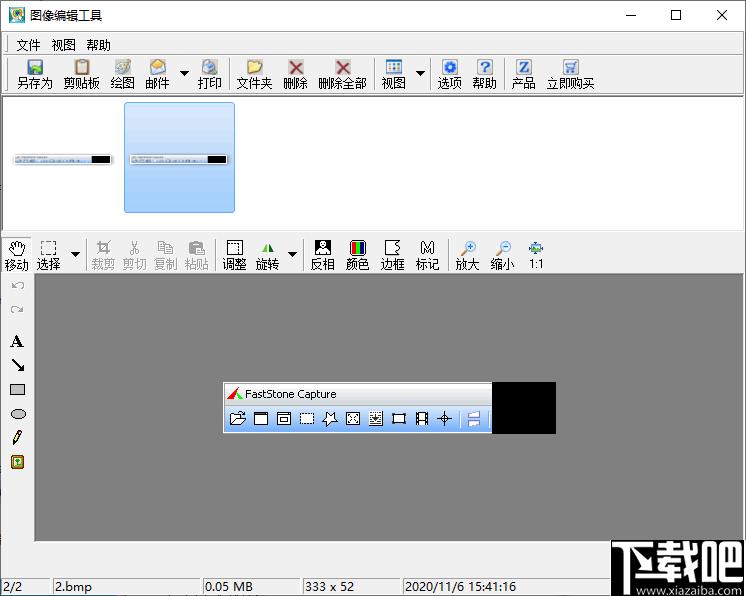Click the image stamp tool in sidebar
This screenshot has width=746, height=596.
pyautogui.click(x=18, y=462)
